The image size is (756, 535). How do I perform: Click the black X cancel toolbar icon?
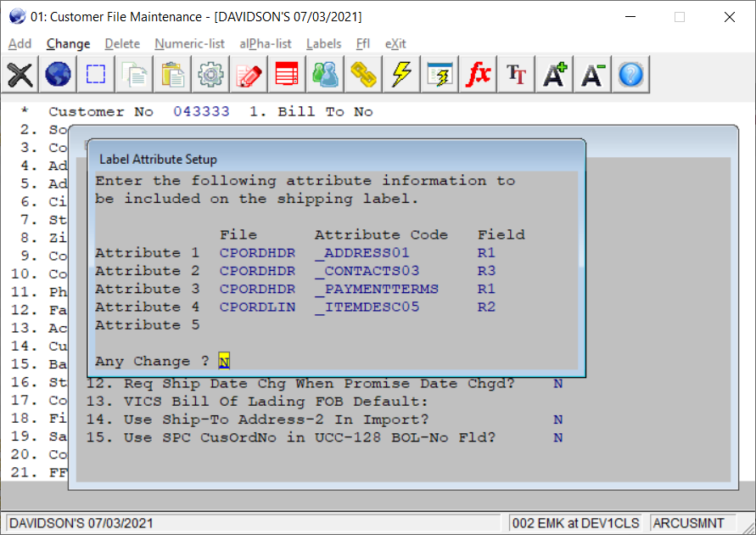(20, 75)
